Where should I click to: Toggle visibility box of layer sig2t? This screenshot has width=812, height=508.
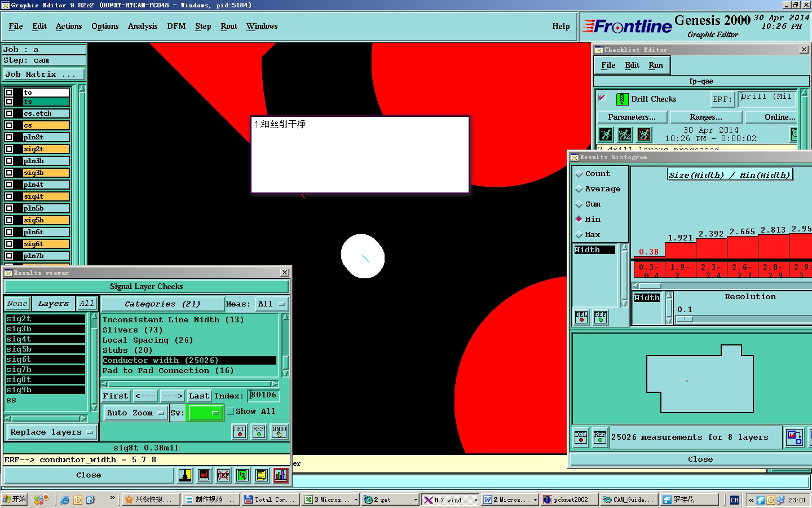click(9, 149)
